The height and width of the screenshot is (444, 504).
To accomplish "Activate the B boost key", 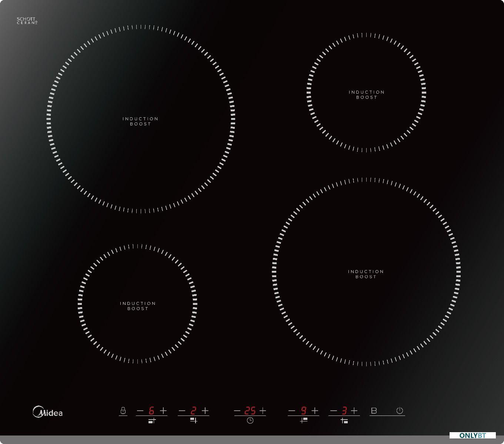I will click(x=374, y=411).
